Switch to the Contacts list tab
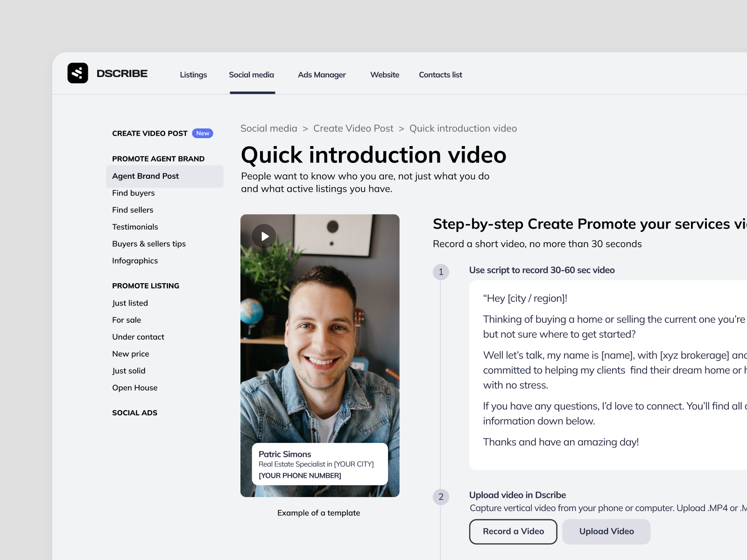747x560 pixels. 440,75
